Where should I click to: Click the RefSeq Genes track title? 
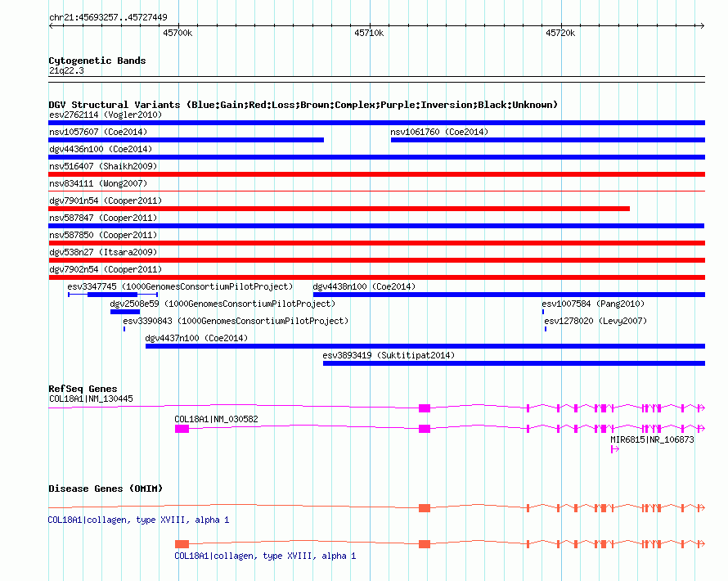[83, 389]
